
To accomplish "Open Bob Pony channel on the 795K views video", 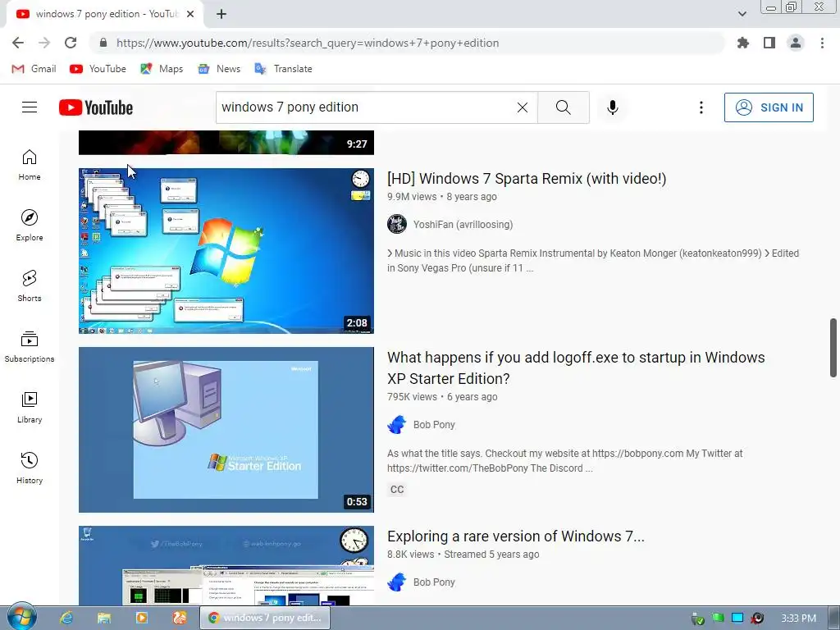I will pyautogui.click(x=434, y=425).
